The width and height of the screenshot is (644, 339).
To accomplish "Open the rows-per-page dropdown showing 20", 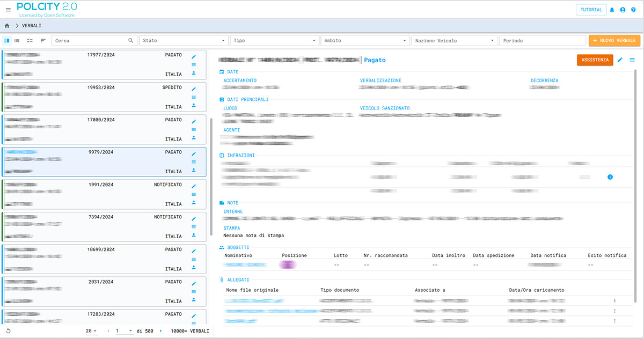I will pyautogui.click(x=91, y=331).
